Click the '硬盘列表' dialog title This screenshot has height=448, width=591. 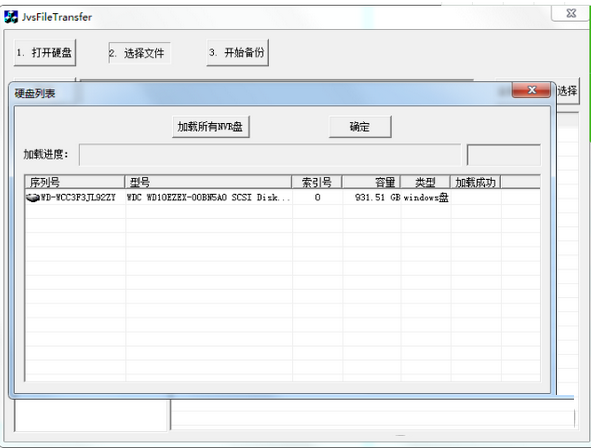[35, 93]
